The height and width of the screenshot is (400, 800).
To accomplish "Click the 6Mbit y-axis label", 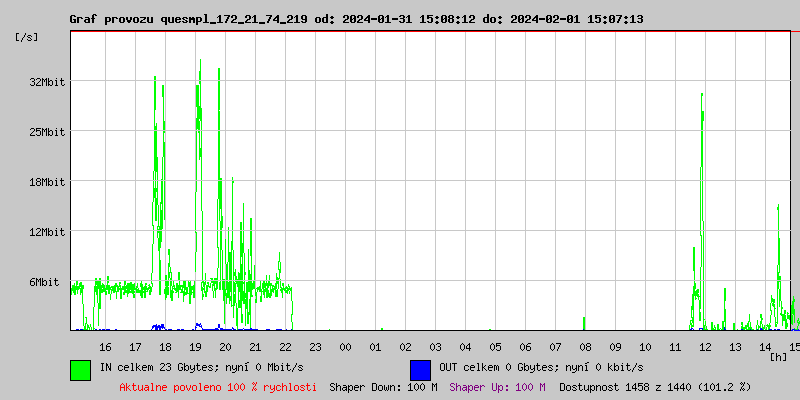I will [44, 282].
